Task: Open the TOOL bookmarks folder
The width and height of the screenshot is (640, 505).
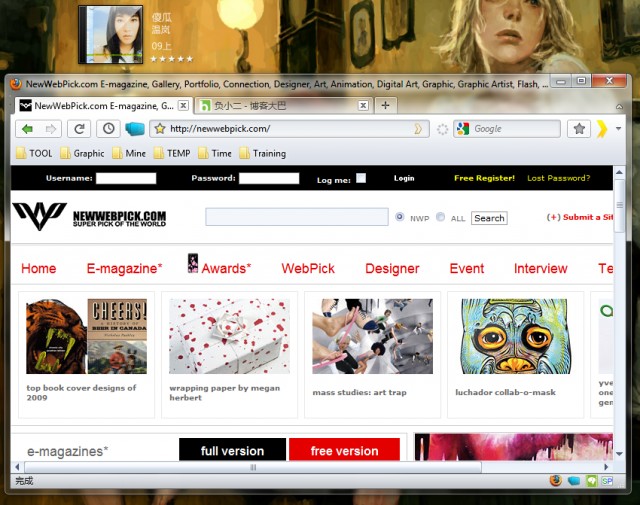Action: pos(34,154)
